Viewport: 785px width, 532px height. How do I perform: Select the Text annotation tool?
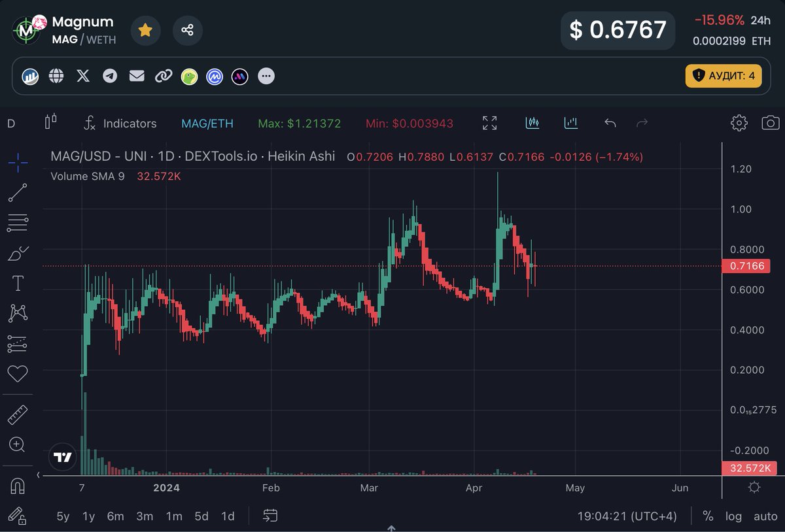[x=18, y=283]
